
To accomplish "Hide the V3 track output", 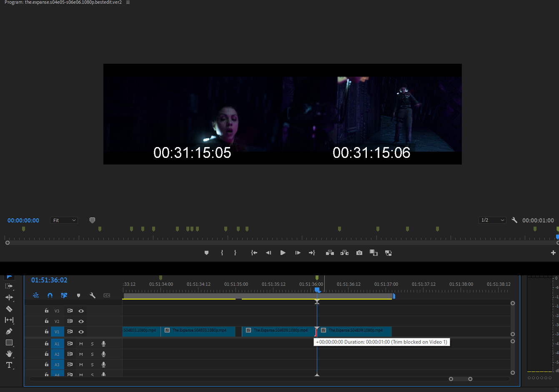I will (81, 311).
